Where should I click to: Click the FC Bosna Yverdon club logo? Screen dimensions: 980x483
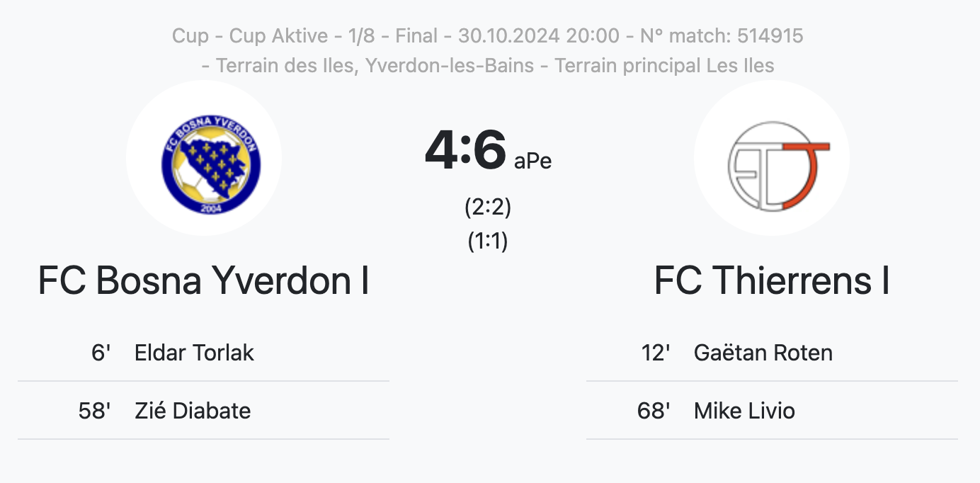point(204,158)
